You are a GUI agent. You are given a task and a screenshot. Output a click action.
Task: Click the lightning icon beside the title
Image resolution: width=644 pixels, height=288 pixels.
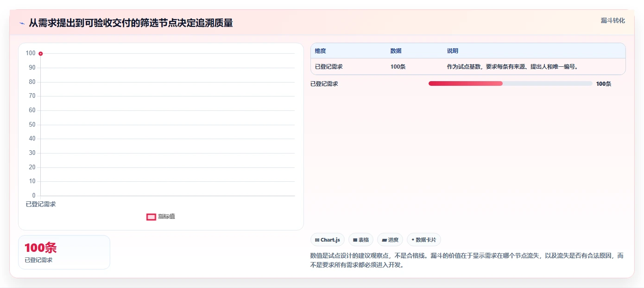pos(22,23)
